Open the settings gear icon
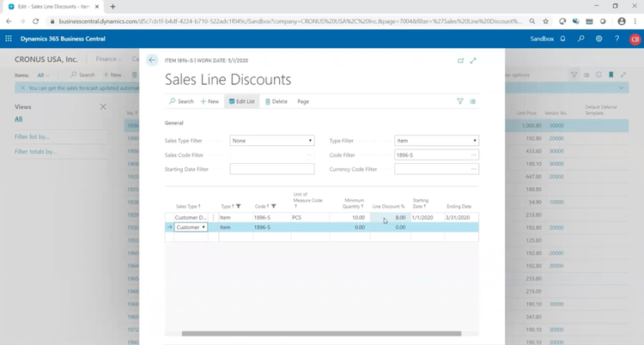644x345 pixels. click(x=598, y=39)
